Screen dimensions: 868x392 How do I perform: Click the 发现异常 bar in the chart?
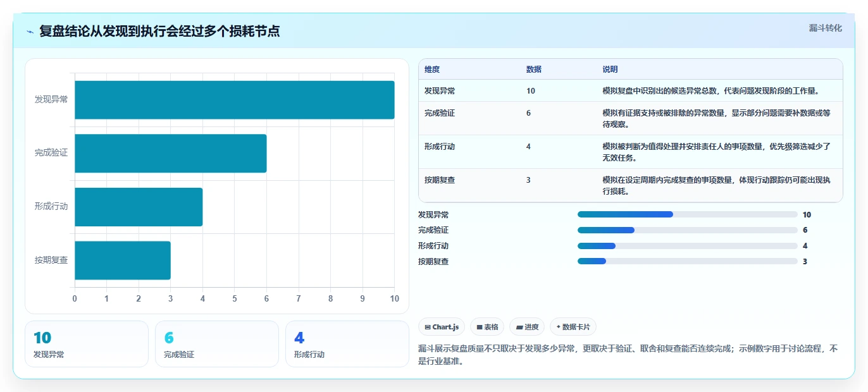pos(235,100)
